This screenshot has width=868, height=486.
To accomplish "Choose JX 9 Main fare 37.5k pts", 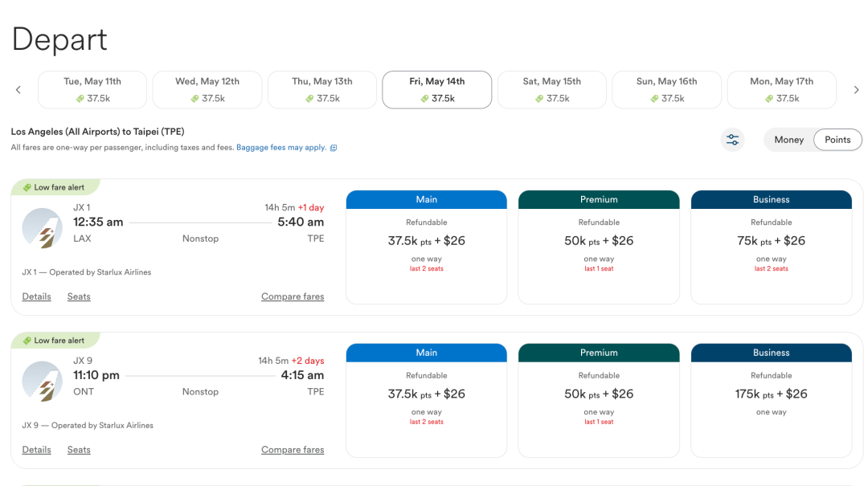I will pos(426,401).
